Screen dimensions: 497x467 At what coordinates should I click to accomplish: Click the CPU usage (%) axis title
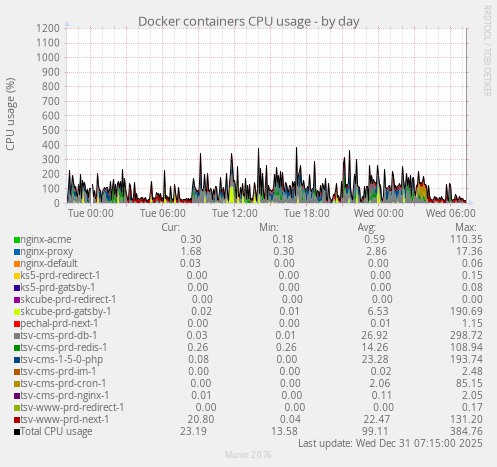pyautogui.click(x=10, y=114)
